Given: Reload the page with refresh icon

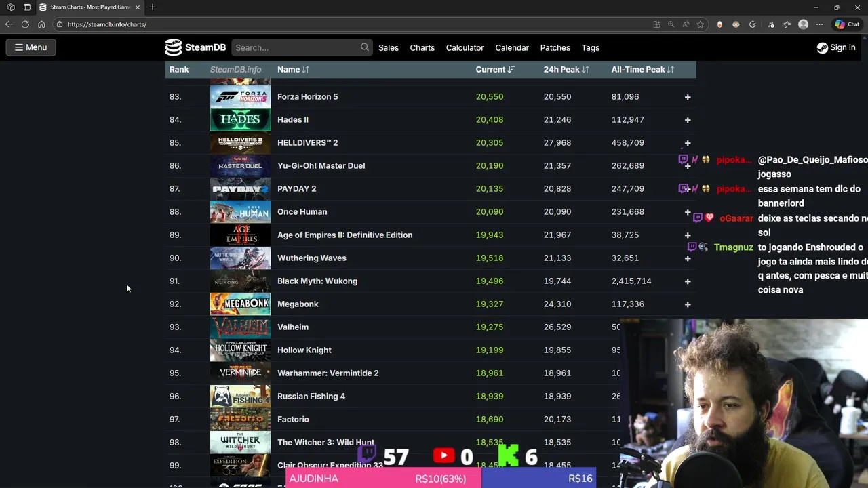Looking at the screenshot, I should [25, 24].
